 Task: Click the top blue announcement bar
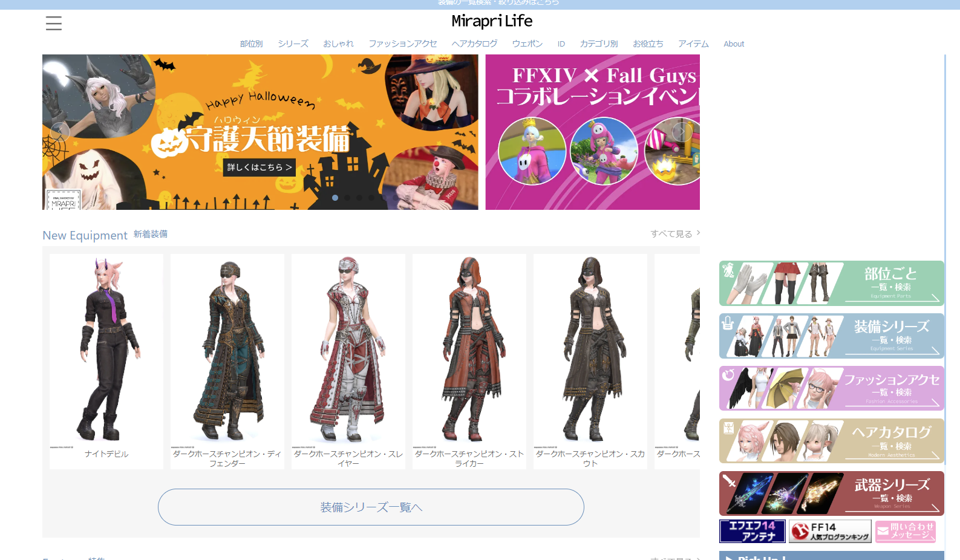[480, 4]
